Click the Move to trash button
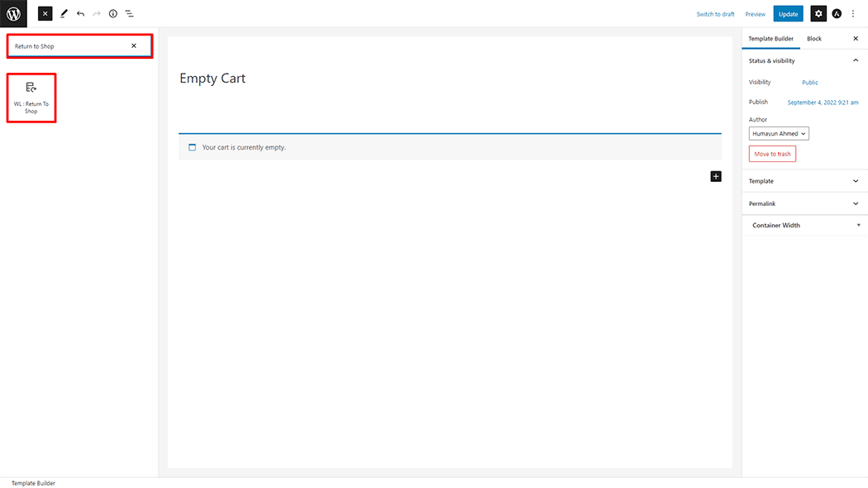 pyautogui.click(x=772, y=154)
